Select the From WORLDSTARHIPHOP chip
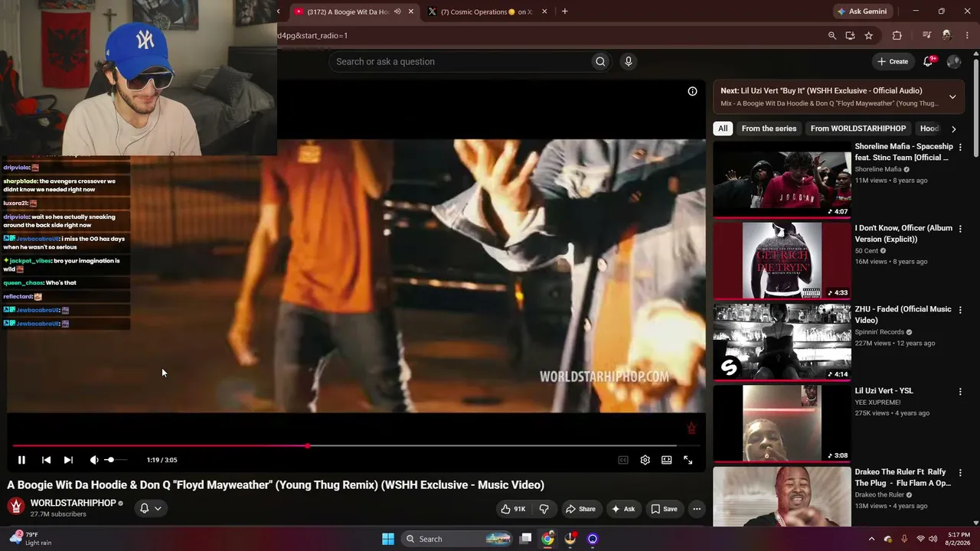This screenshot has height=551, width=980. click(858, 129)
